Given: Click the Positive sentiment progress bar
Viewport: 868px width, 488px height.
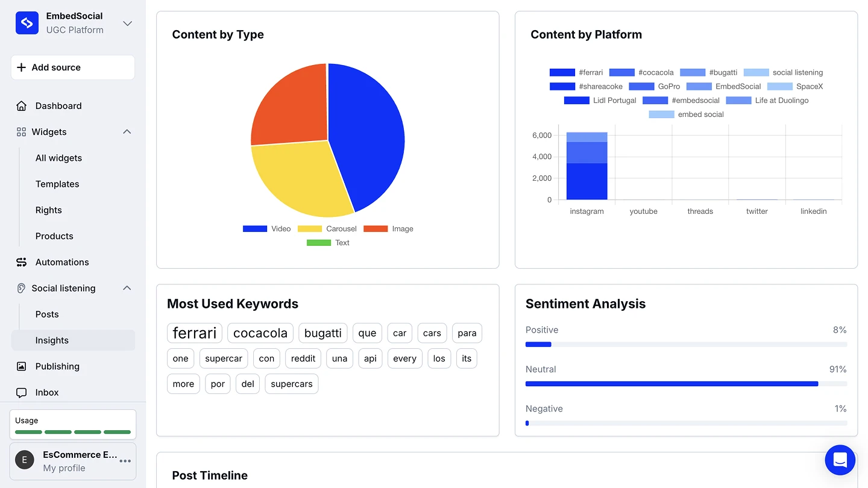Looking at the screenshot, I should coord(686,345).
